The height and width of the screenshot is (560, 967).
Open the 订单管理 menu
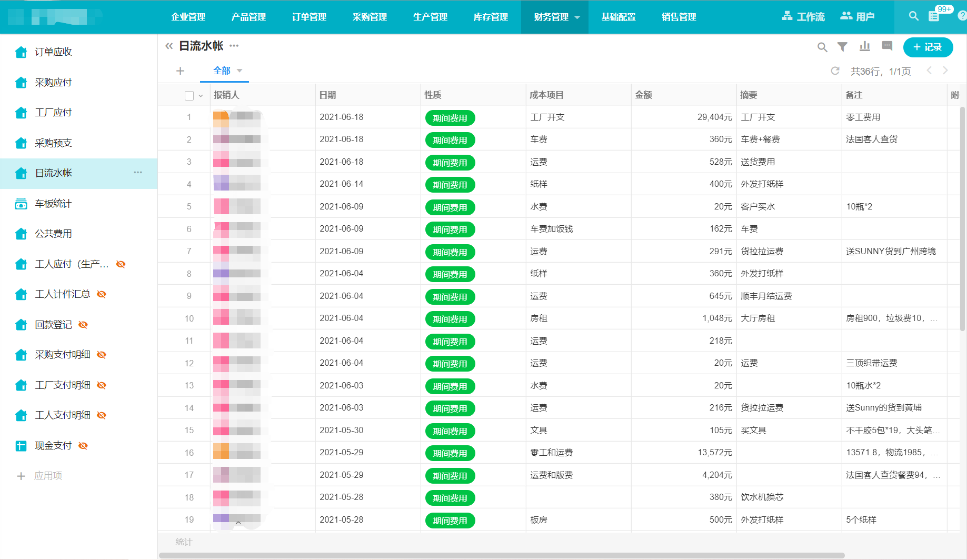309,17
